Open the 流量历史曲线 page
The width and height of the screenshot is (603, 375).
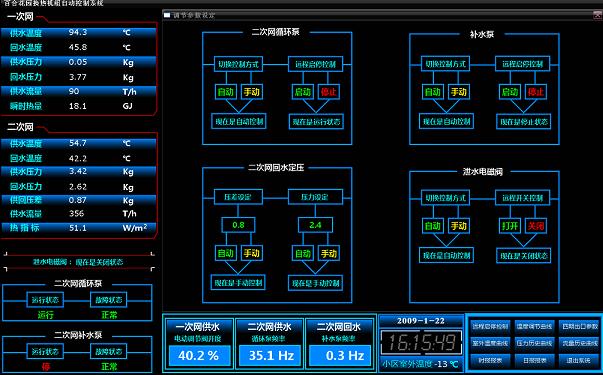(x=578, y=343)
